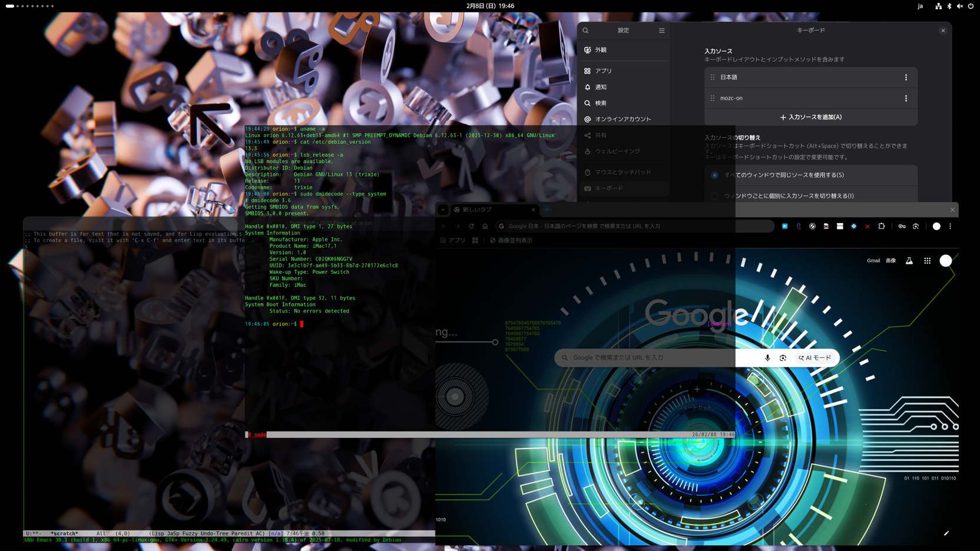Click the customize page pencil icon
The width and height of the screenshot is (980, 551).
(x=946, y=533)
